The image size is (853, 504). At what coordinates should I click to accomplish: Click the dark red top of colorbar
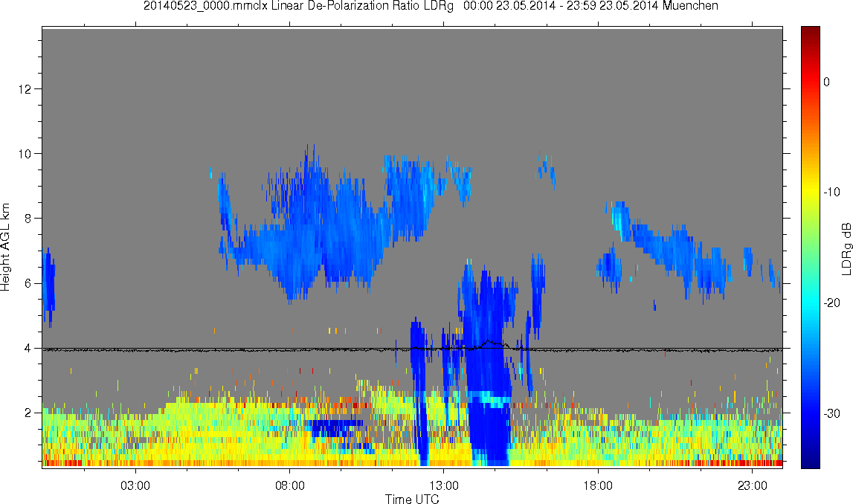tap(810, 33)
